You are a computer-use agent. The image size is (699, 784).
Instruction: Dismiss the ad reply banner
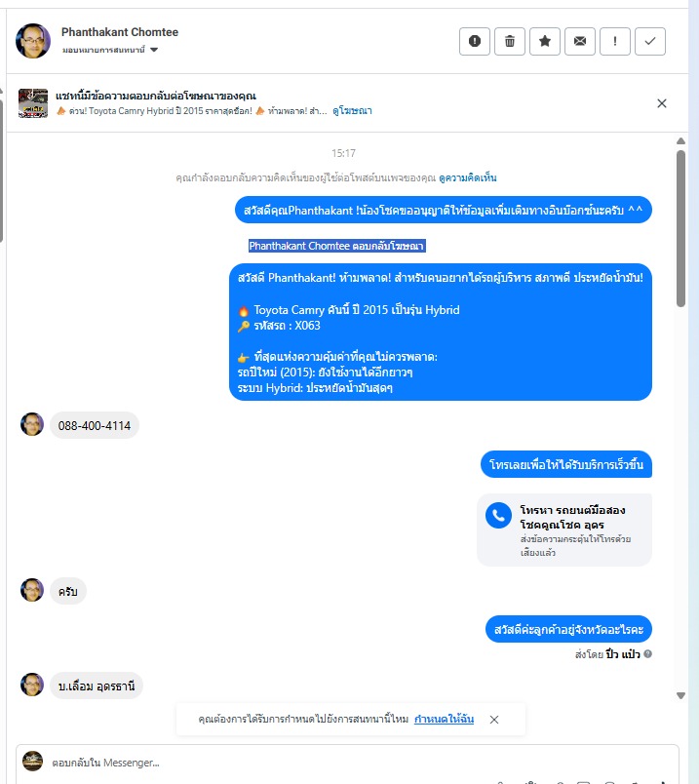(x=662, y=103)
